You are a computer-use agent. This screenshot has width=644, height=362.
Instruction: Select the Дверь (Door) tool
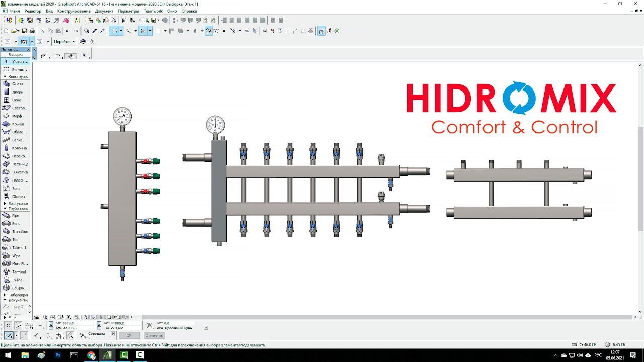15,92
